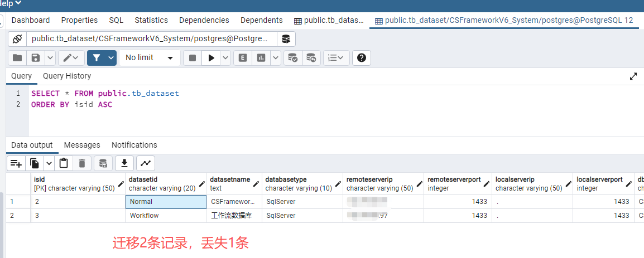Click edit pencil on the isid column header
644x258 pixels.
(x=121, y=184)
